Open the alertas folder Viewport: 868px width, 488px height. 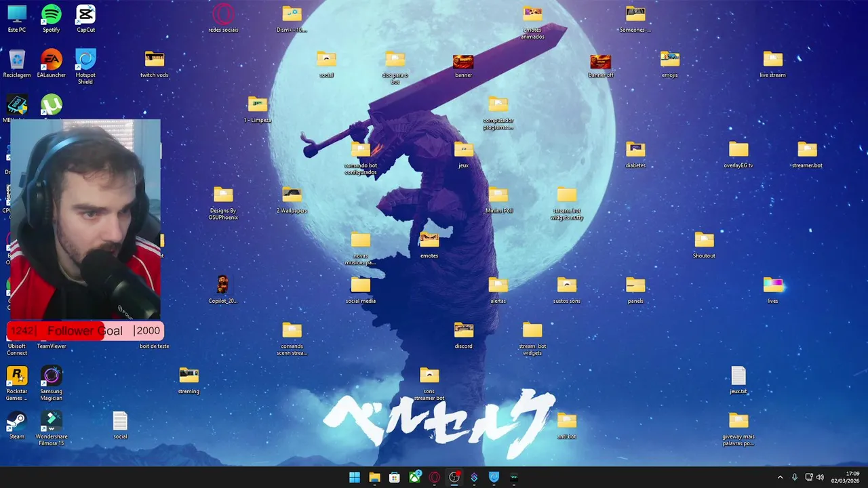(498, 289)
